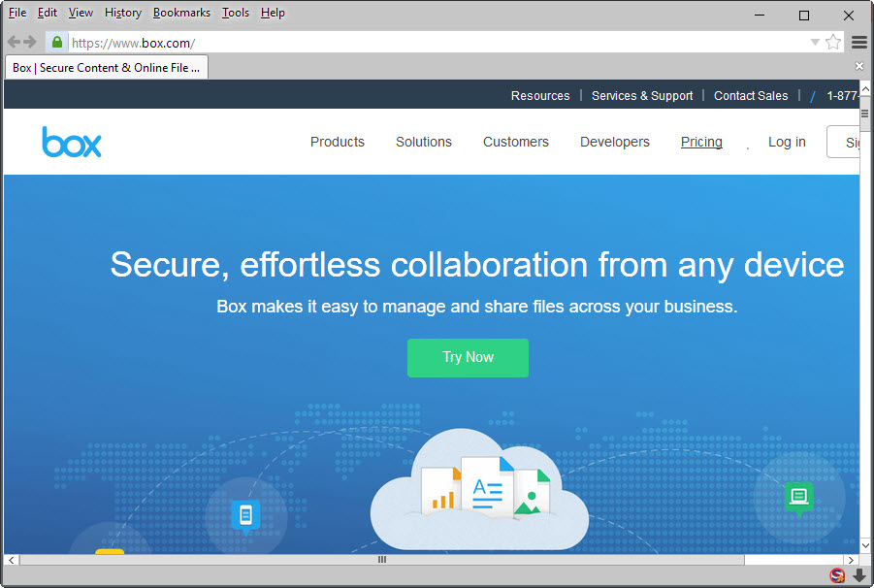Open Services & Support link
The image size is (874, 588).
pyautogui.click(x=642, y=95)
